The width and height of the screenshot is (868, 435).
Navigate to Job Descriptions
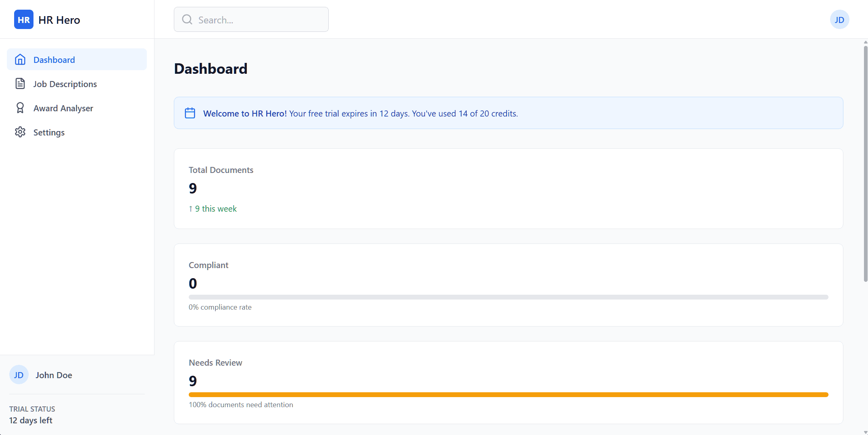[65, 83]
